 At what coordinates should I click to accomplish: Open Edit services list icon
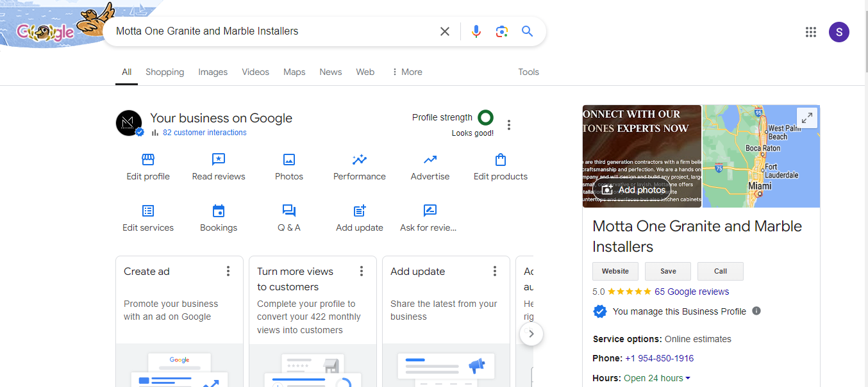(148, 211)
